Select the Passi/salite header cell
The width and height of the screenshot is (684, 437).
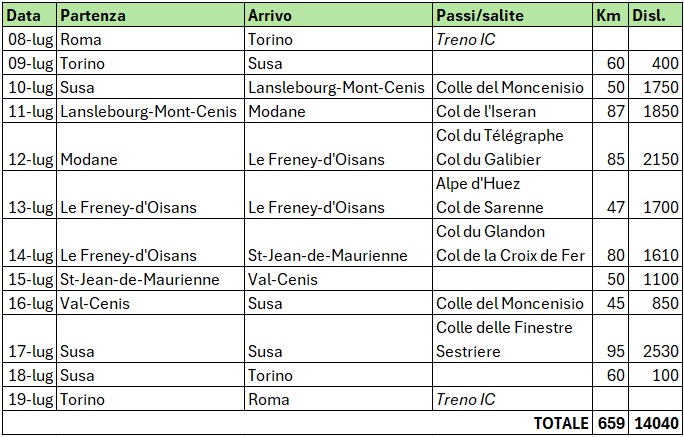(513, 15)
